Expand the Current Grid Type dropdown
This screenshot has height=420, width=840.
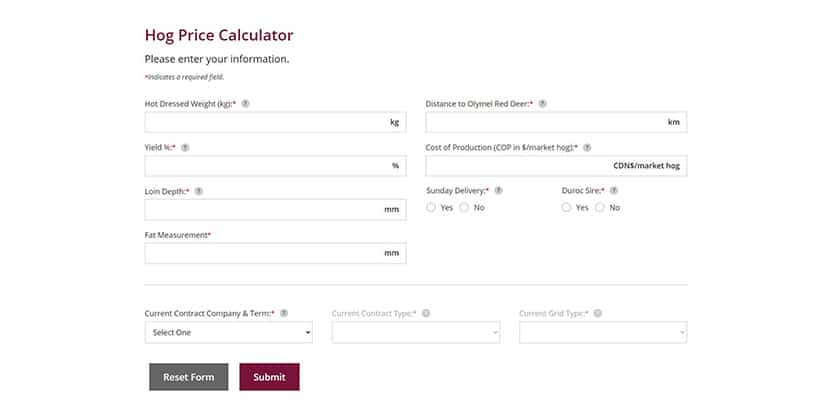[602, 332]
